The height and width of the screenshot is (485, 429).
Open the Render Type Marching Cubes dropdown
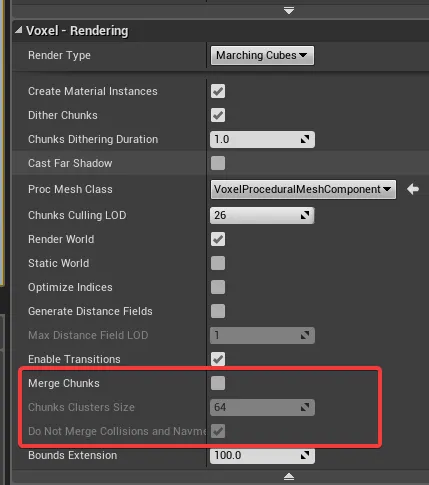point(262,55)
